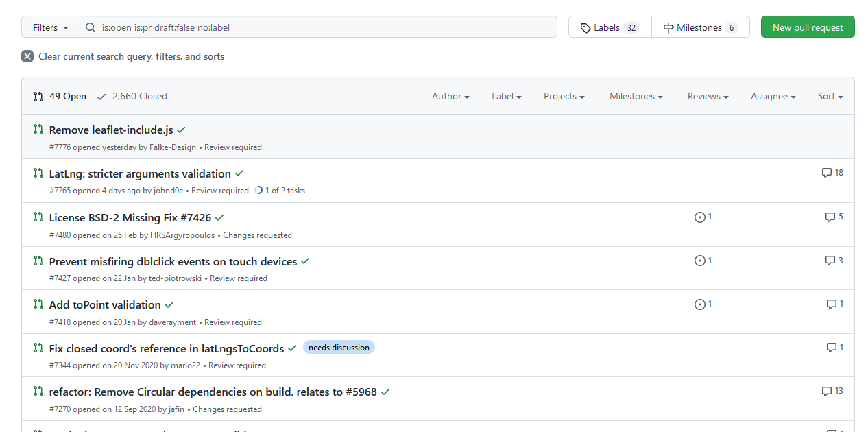
Task: Click author link jafin
Action: click(177, 409)
